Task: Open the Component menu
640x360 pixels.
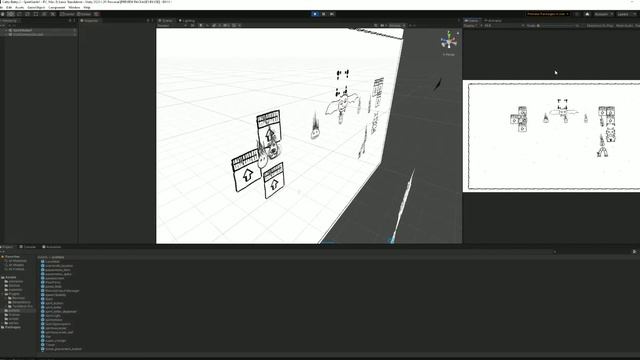Action: click(57, 7)
